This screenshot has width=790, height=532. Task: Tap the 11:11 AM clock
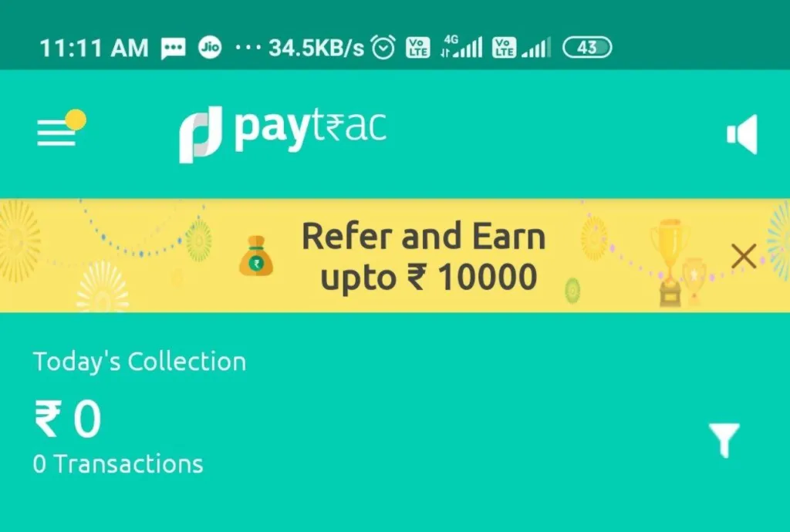pos(93,49)
